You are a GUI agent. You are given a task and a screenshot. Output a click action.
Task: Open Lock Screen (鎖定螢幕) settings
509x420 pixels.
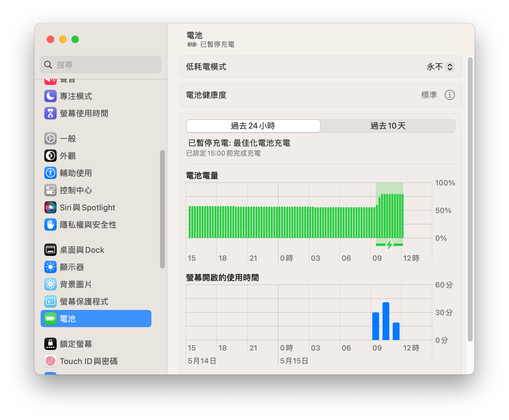click(x=76, y=344)
